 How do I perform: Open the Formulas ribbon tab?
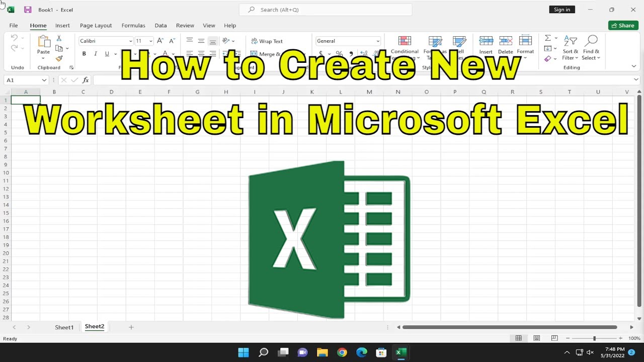[133, 25]
